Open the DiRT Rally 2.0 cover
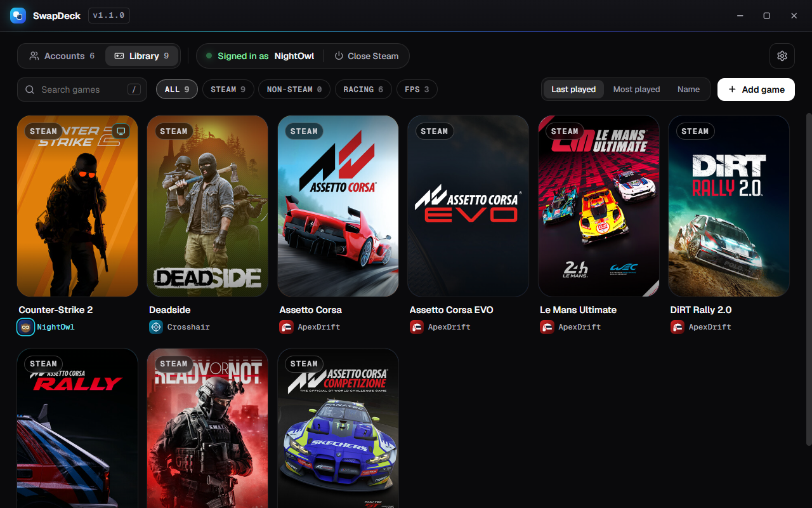The width and height of the screenshot is (812, 508). [x=729, y=206]
